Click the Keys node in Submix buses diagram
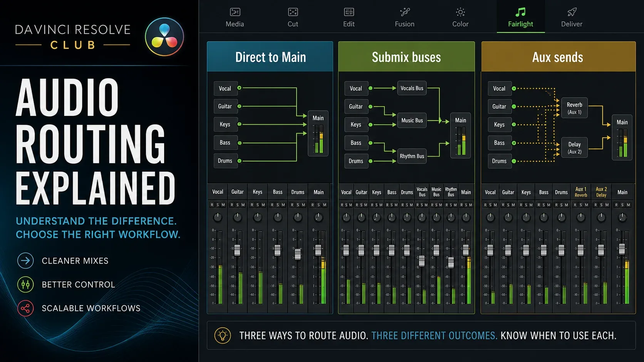This screenshot has height=362, width=644. click(356, 125)
